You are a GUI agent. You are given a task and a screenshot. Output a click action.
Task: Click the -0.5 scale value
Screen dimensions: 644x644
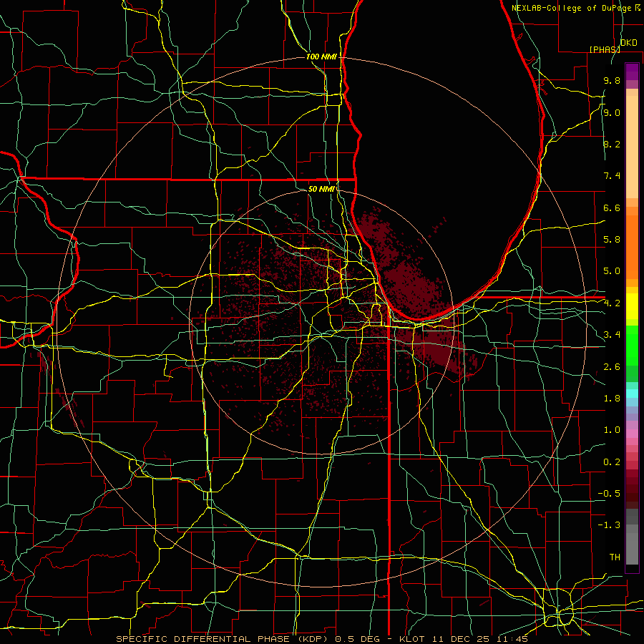pyautogui.click(x=609, y=494)
